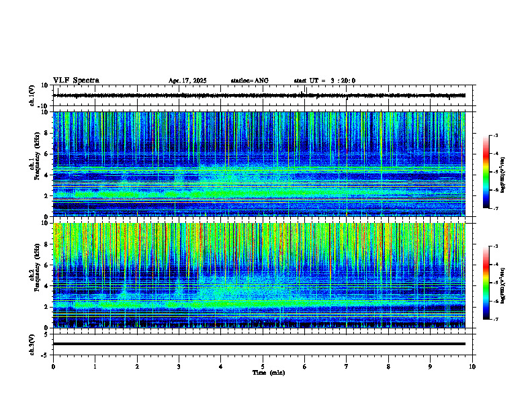Click the "VLF Spectra" plot title

[x=76, y=81]
